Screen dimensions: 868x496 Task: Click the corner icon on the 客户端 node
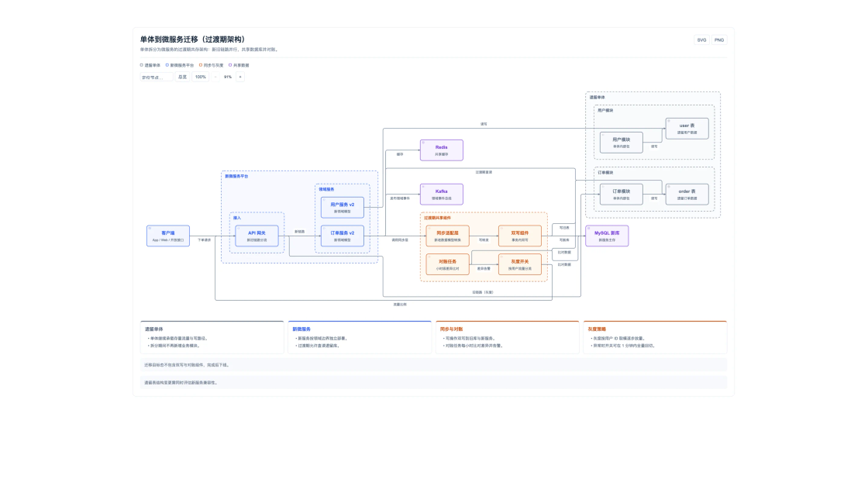point(150,228)
